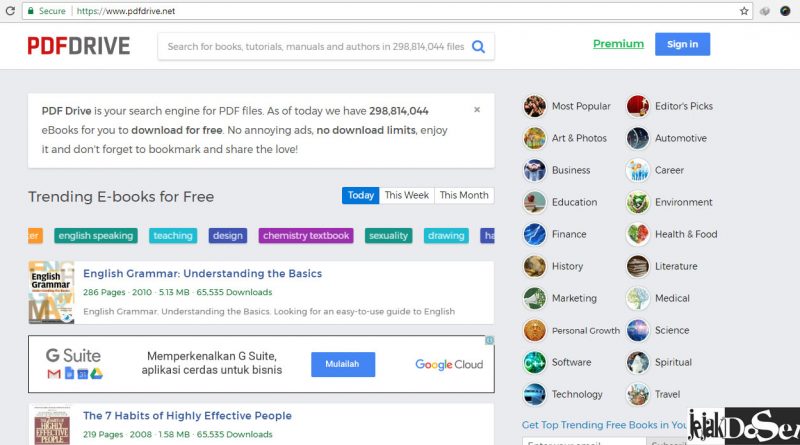Screen dimensions: 800x445
Task: Open the Software category icon
Action: point(535,362)
